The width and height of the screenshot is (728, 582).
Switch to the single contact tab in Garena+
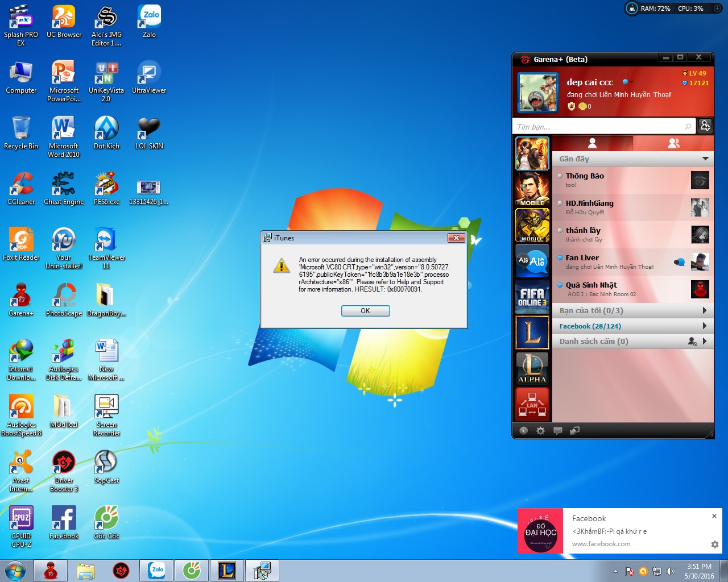[592, 143]
